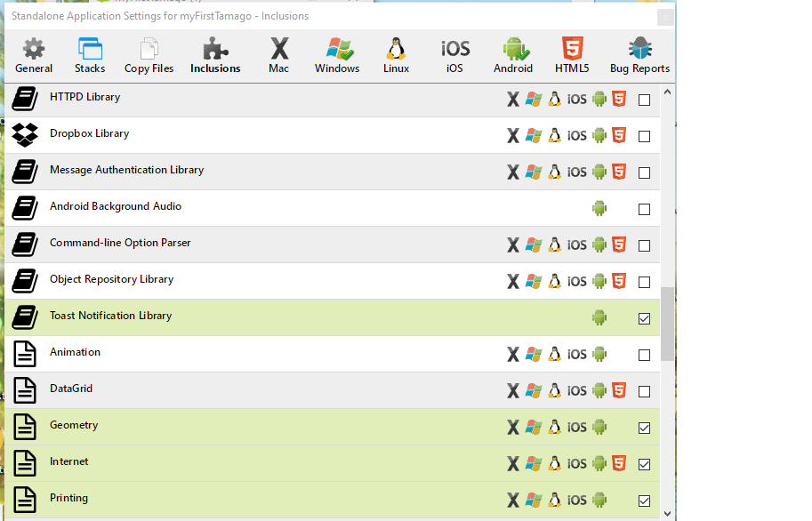The height and width of the screenshot is (521, 812).
Task: Click the Android Background Audio row
Action: [x=116, y=206]
